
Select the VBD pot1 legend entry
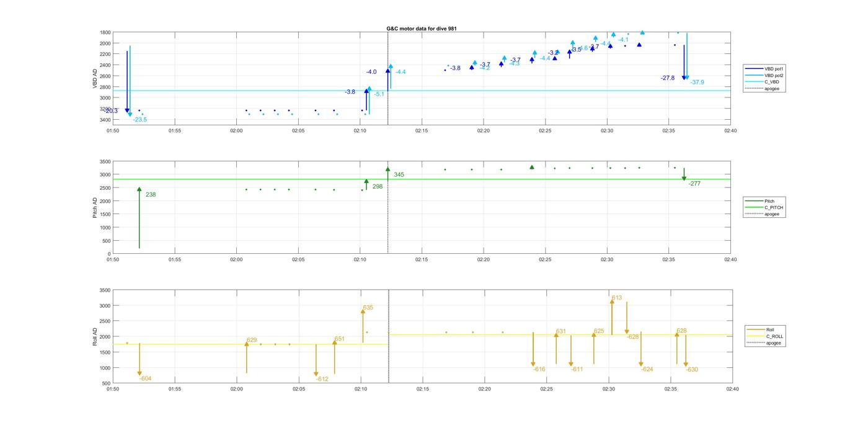(x=765, y=68)
